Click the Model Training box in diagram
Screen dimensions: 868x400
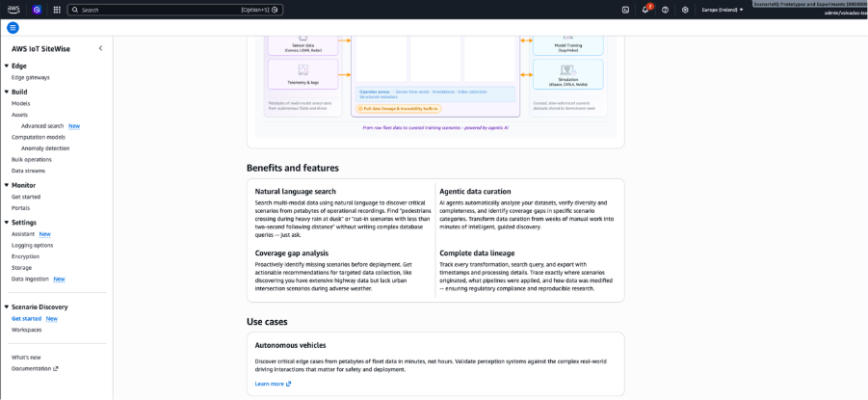pyautogui.click(x=568, y=45)
